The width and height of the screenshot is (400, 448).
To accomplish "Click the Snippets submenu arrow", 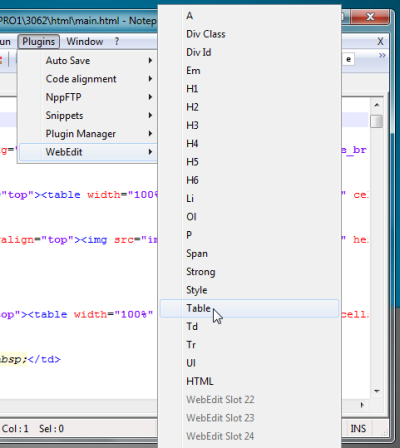I will (x=150, y=116).
